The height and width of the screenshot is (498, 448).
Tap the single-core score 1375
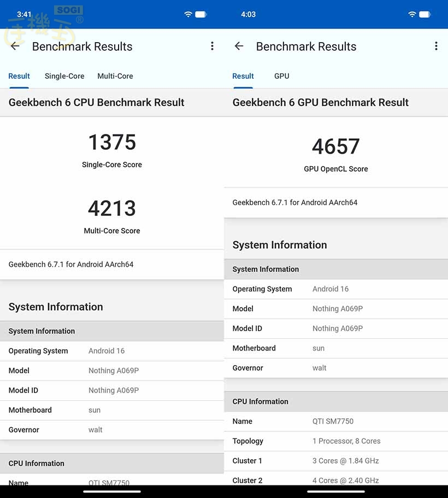[112, 142]
